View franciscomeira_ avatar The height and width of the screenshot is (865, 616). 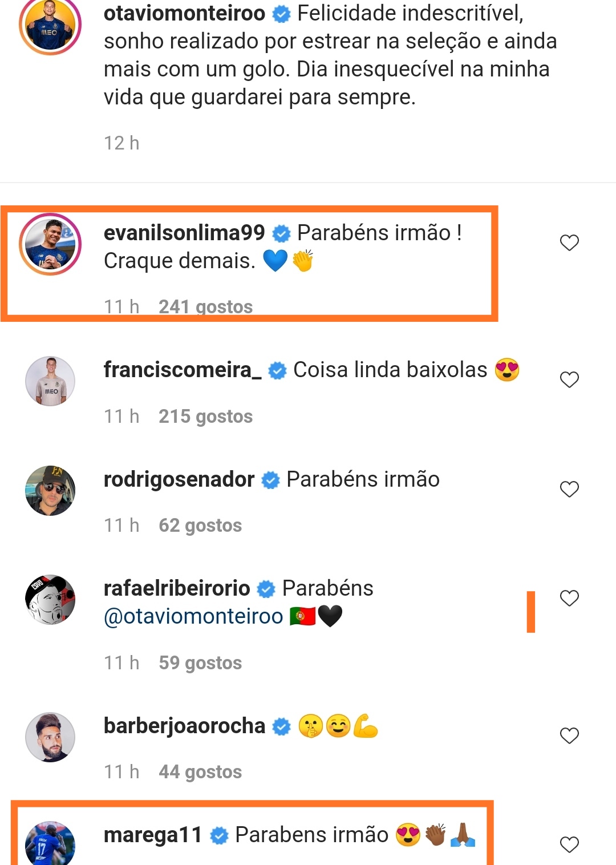pos(50,381)
